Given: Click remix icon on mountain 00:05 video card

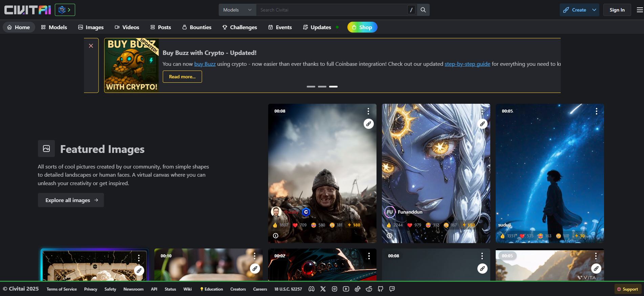Looking at the screenshot, I should point(596,269).
